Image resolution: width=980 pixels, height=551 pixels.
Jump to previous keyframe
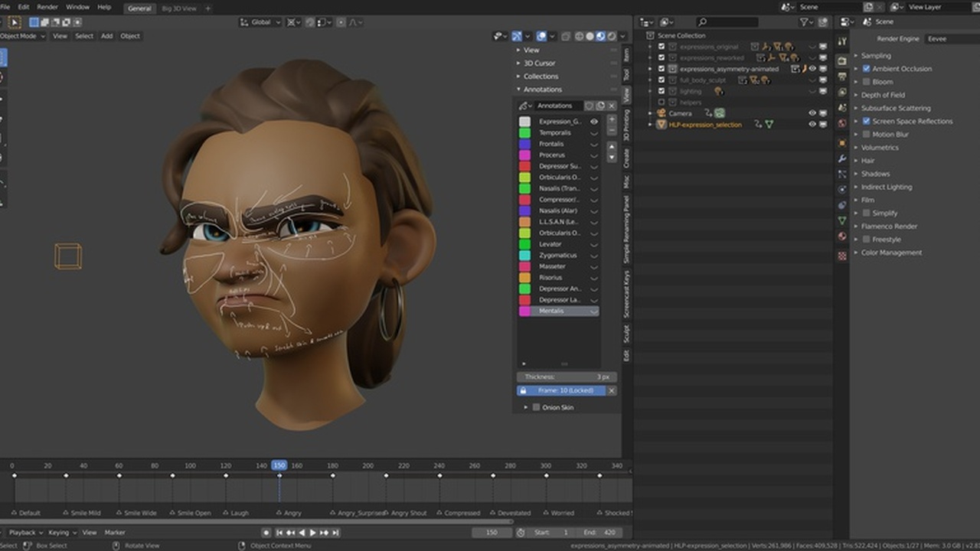[x=290, y=533]
